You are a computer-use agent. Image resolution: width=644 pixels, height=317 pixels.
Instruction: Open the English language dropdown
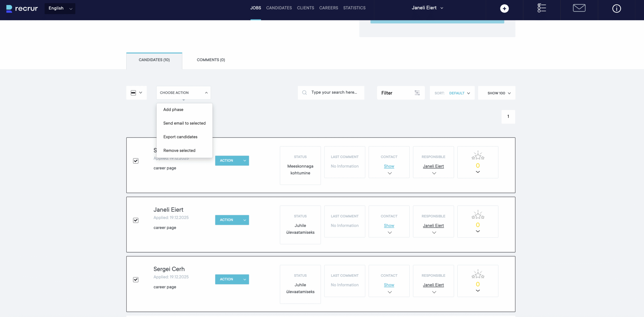click(x=60, y=8)
